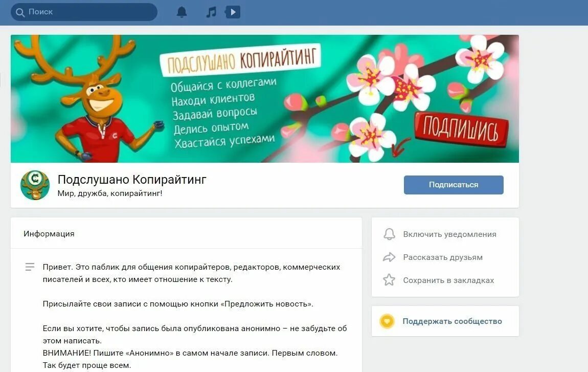588x372 pixels.
Task: Open the video play icon in header
Action: point(233,12)
